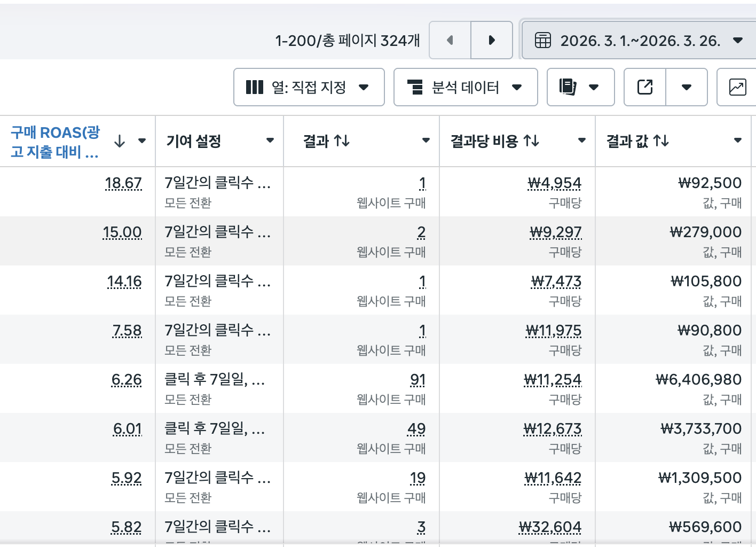Expand export options dropdown arrow
Viewport: 756px width, 547px height.
click(687, 87)
